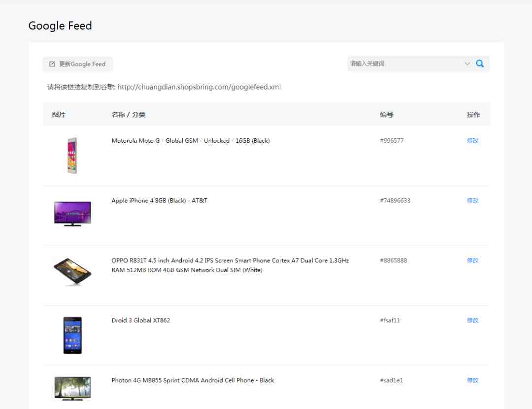
Task: Select the Droid 3 Global XT862 title
Action: point(141,320)
